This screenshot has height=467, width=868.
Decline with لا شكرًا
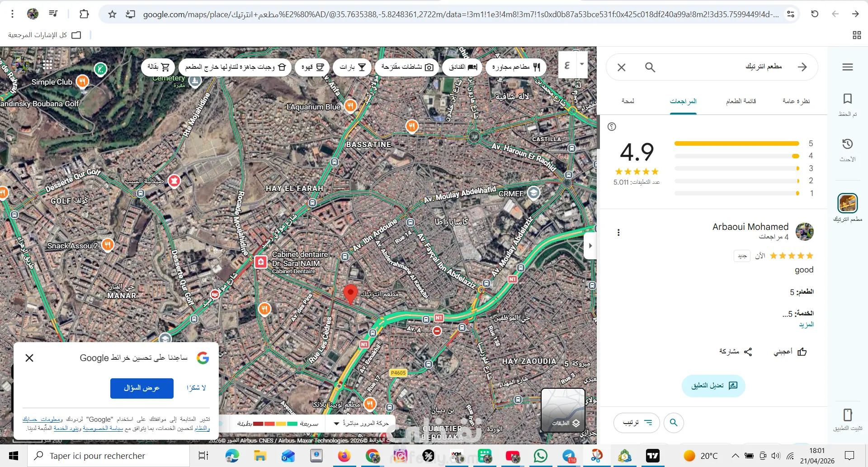click(196, 388)
